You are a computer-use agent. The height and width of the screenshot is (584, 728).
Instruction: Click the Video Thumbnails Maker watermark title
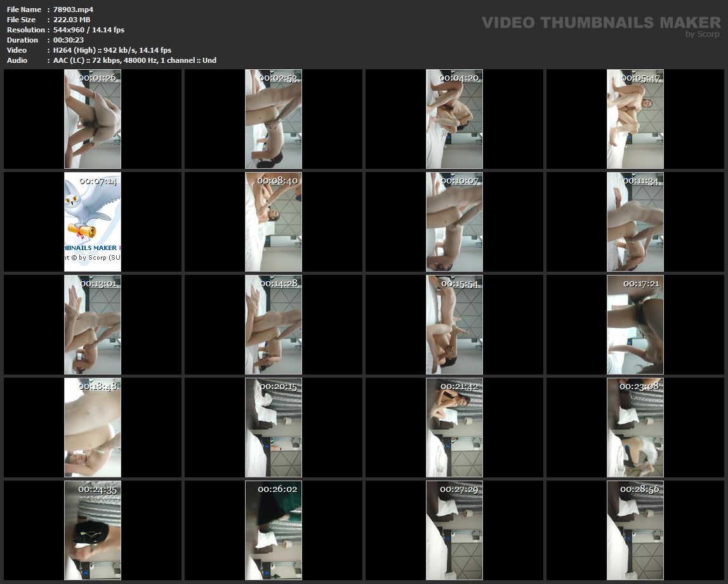(600, 23)
